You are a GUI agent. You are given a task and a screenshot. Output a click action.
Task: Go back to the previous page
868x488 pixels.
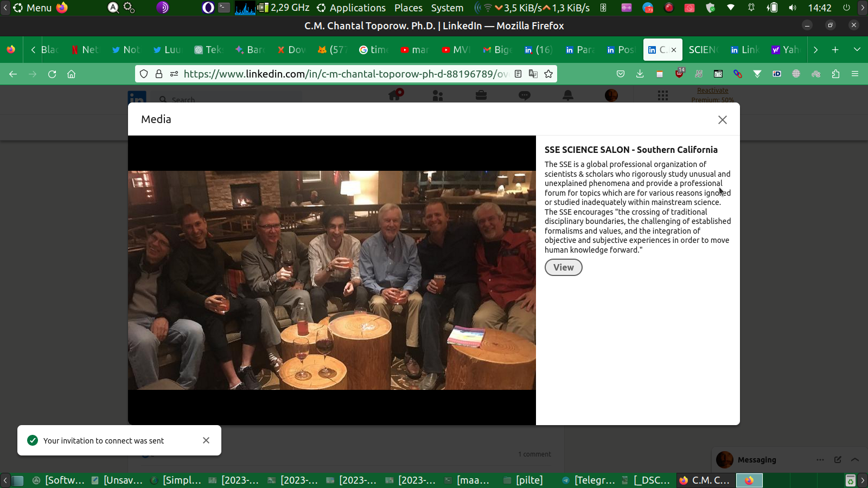pyautogui.click(x=13, y=74)
